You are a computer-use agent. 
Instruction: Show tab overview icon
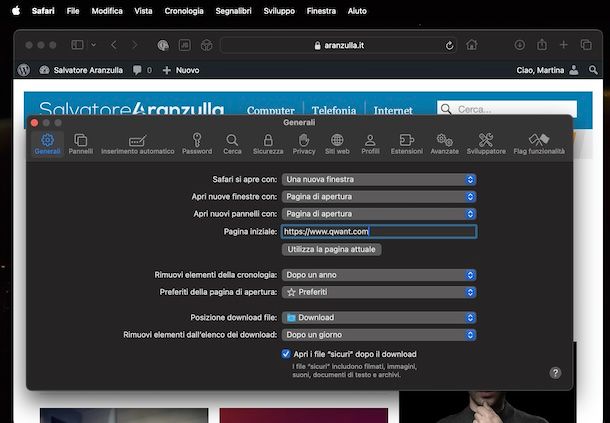(586, 45)
